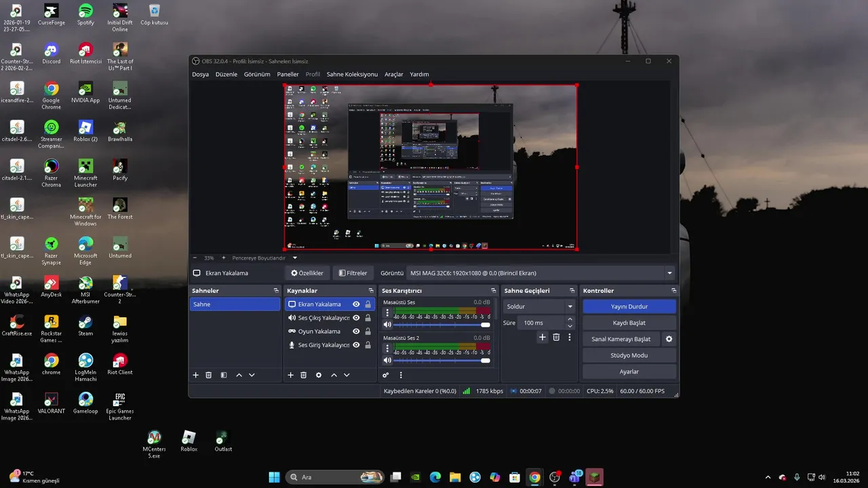Add a new scene with the Sahneler plus icon
This screenshot has width=868, height=488.
(196, 375)
